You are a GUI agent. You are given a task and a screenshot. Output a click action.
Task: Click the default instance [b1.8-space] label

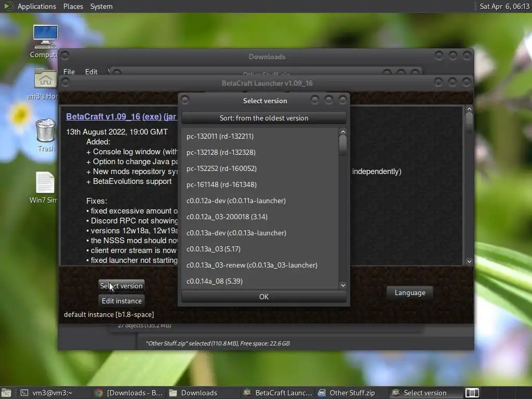coord(109,314)
